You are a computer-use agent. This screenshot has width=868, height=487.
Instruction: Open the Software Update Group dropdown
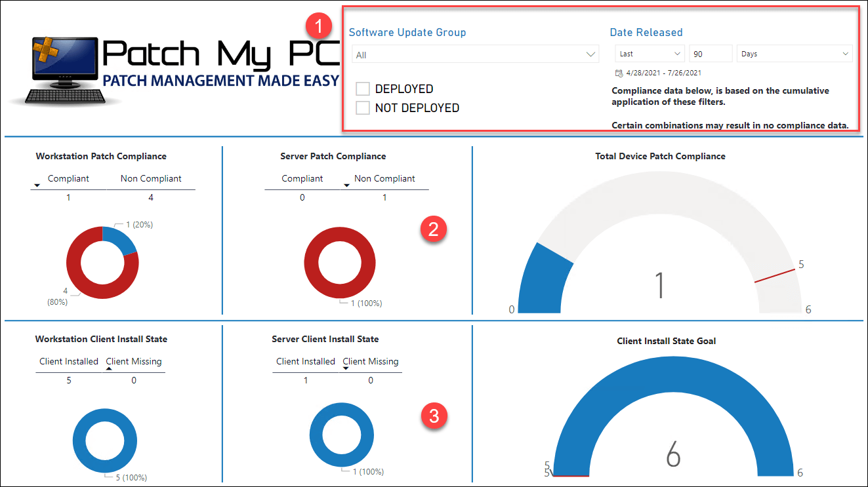pos(475,54)
